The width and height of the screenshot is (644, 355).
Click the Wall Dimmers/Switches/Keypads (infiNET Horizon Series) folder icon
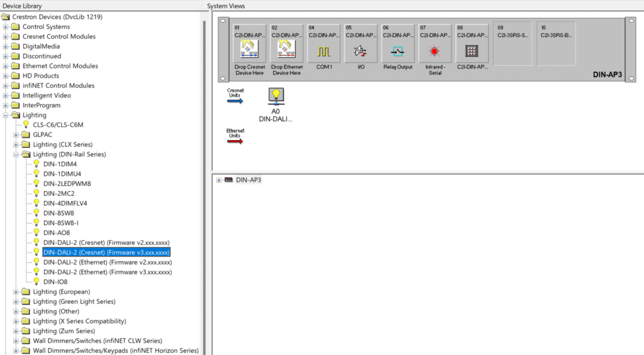point(26,351)
